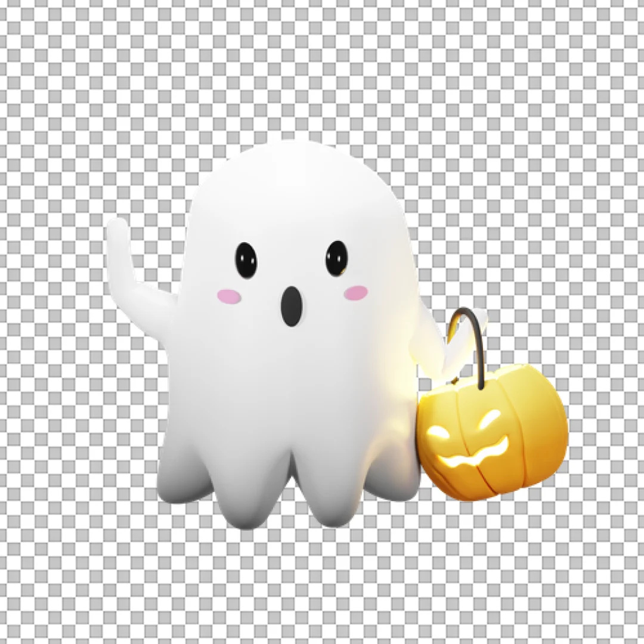The height and width of the screenshot is (644, 644).
Task: Click the ghost's right eye
Action: pyautogui.click(x=336, y=258)
